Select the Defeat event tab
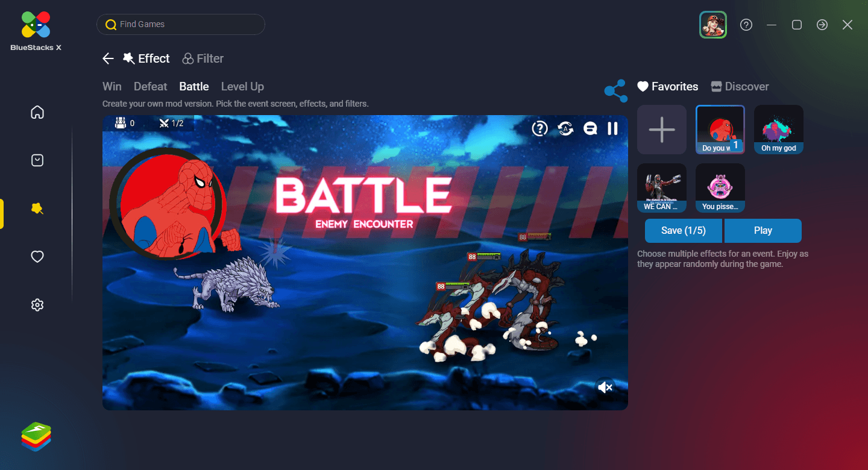The height and width of the screenshot is (470, 868). 151,86
